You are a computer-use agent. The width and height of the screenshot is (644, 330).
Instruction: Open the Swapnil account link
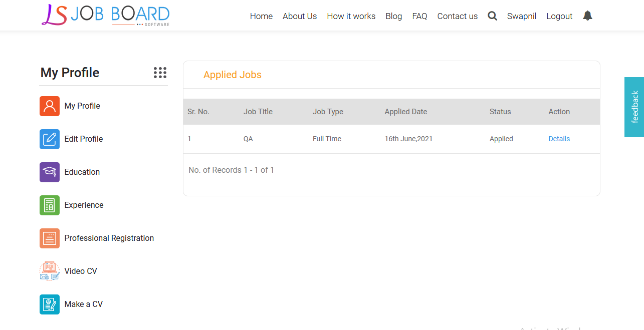[x=521, y=16]
